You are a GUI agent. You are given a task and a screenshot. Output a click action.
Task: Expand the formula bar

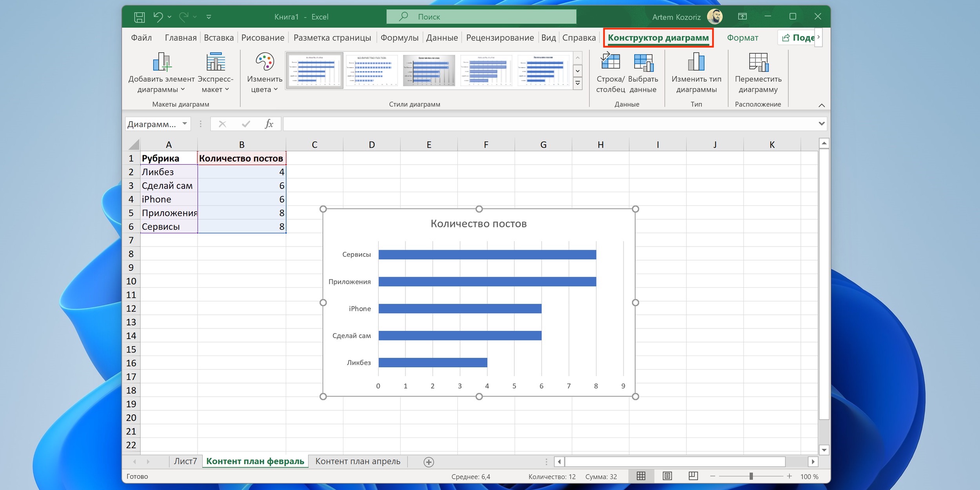821,124
